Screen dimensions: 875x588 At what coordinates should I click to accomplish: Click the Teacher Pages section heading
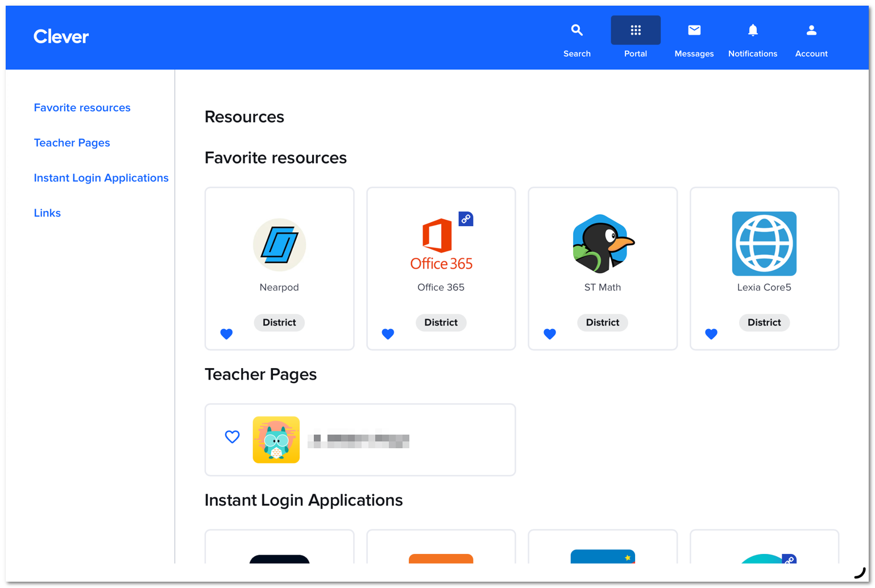260,374
